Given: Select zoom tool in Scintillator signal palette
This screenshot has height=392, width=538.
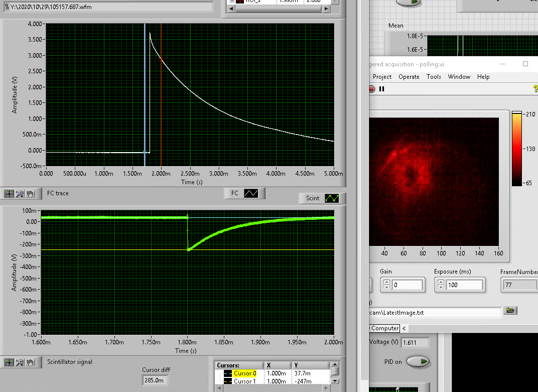Looking at the screenshot, I should tap(20, 362).
